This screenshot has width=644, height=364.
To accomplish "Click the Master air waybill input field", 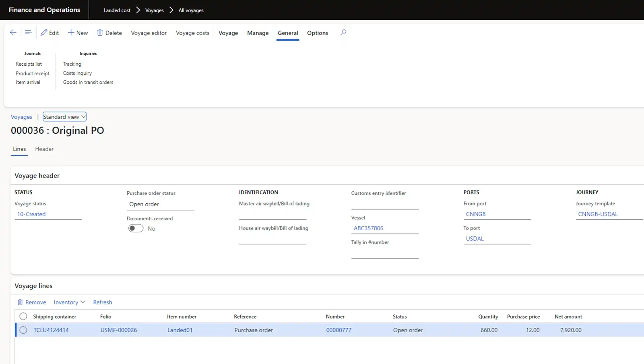I will coord(272,215).
